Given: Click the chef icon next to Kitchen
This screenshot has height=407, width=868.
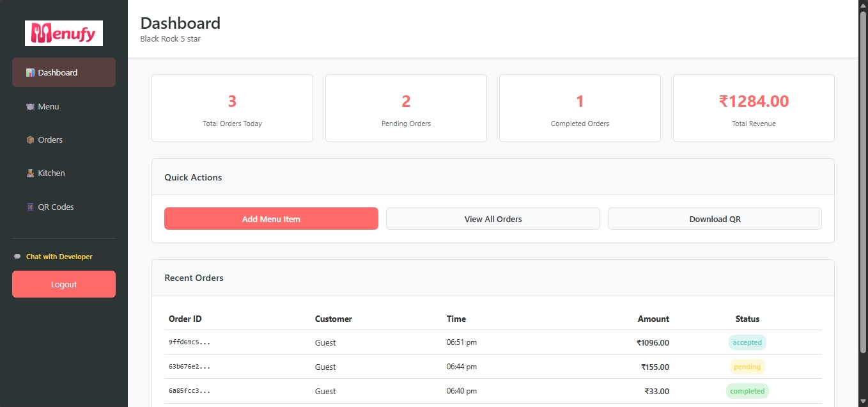Looking at the screenshot, I should pos(29,172).
